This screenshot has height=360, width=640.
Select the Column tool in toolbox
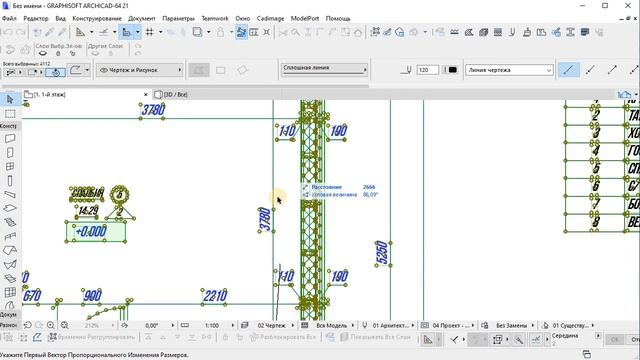[10, 180]
